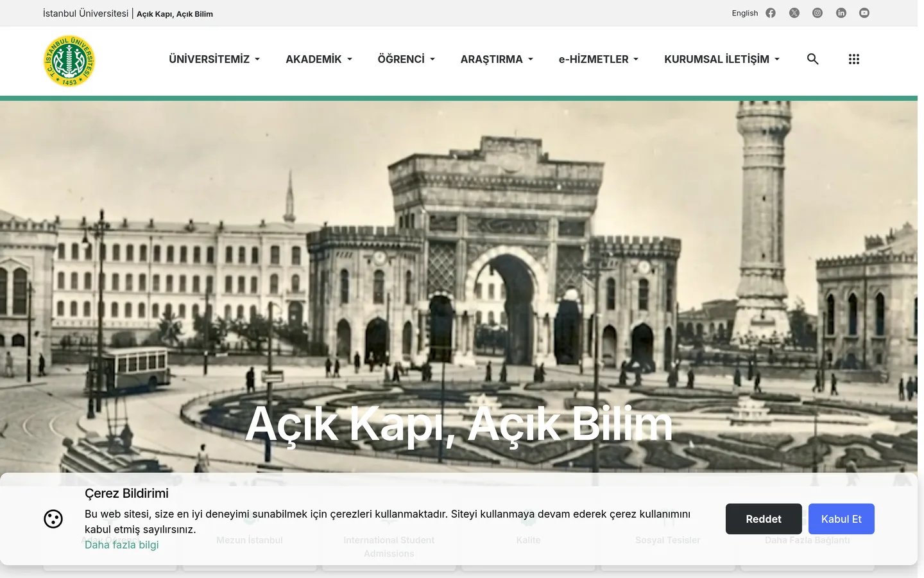
Task: Click the top bar Açık Kapı, Açık Bilim slogan
Action: (x=175, y=13)
